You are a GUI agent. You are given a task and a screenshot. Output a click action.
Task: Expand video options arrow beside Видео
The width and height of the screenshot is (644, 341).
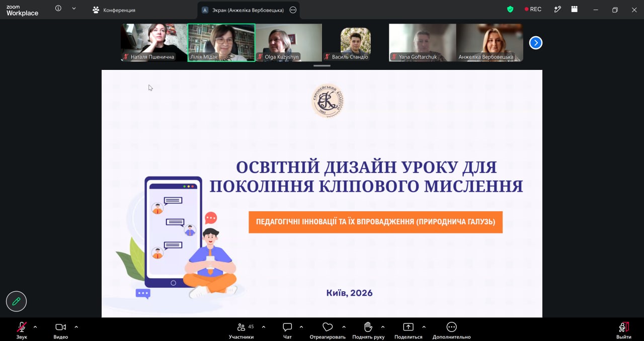click(76, 327)
